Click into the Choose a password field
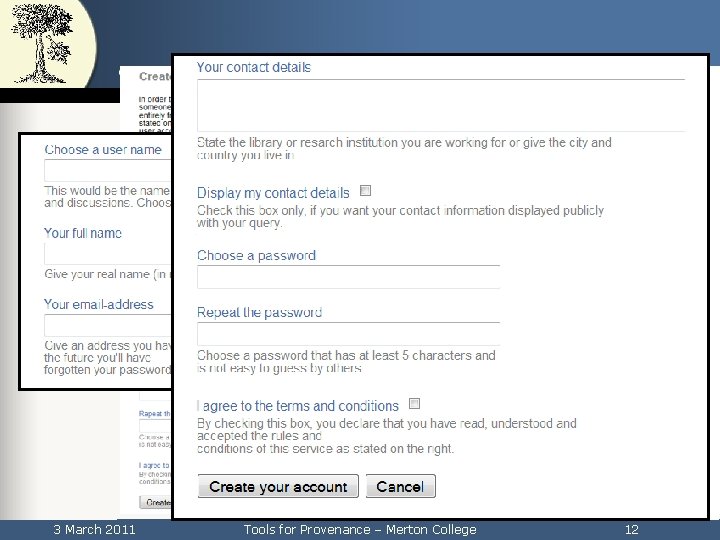 coord(349,277)
